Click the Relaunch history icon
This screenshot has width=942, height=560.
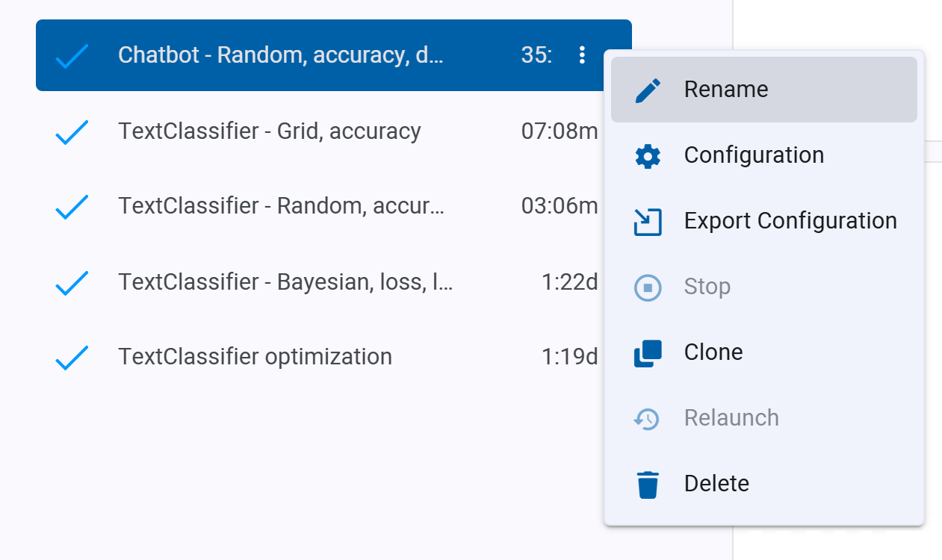click(x=649, y=417)
